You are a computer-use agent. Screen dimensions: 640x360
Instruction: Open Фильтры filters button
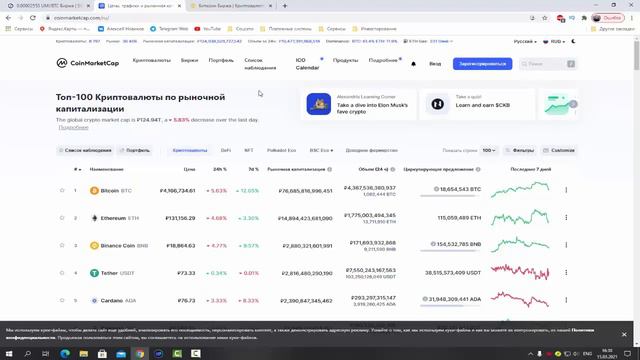click(x=520, y=150)
